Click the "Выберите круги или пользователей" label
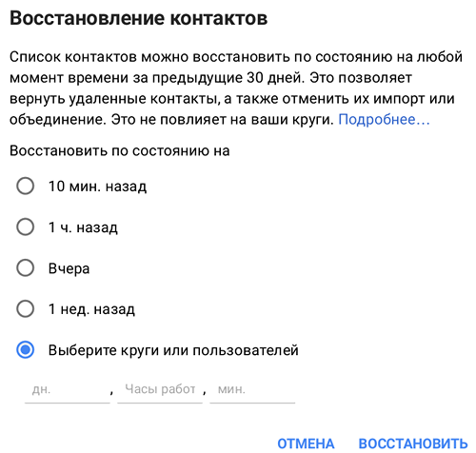This screenshot has height=453, width=476. (173, 350)
